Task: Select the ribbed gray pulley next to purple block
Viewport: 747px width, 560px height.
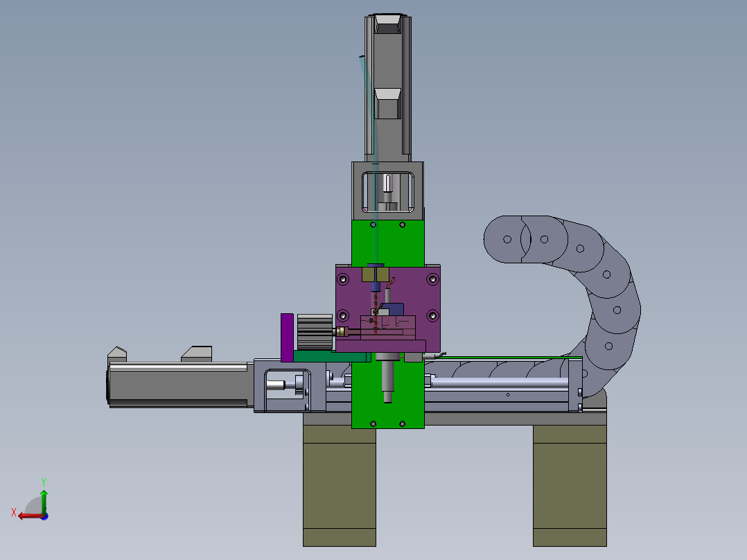Action: click(315, 332)
